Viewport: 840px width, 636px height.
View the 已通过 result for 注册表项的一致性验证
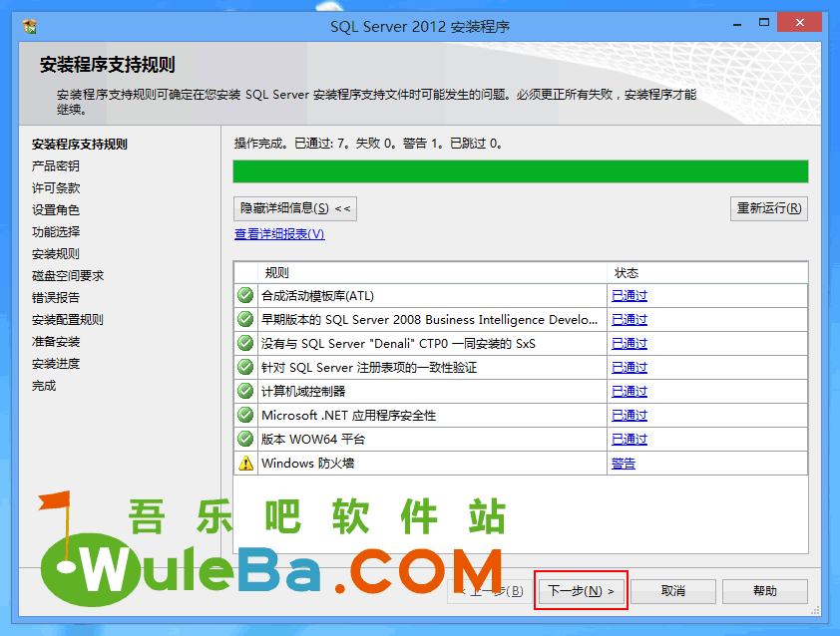(x=630, y=367)
